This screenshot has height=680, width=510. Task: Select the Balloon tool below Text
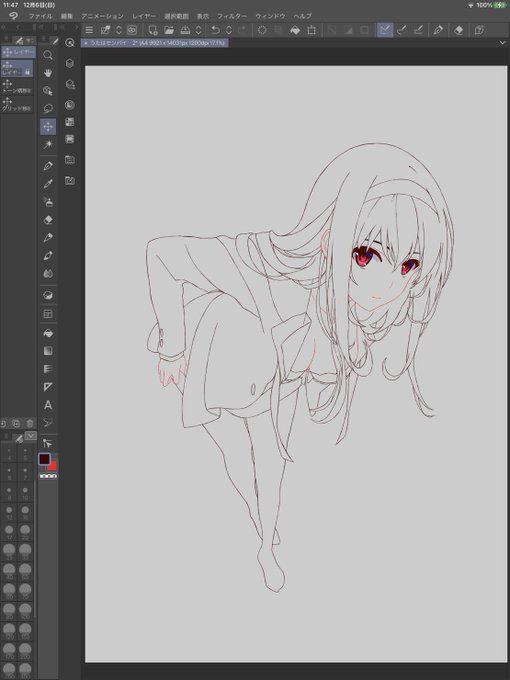point(48,422)
